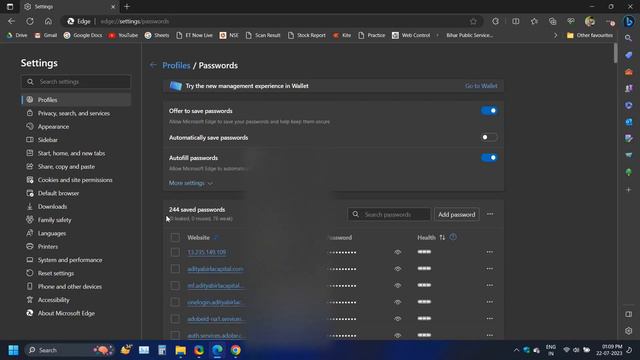The height and width of the screenshot is (360, 640).
Task: Open the Edge home page button
Action: pyautogui.click(x=48, y=21)
